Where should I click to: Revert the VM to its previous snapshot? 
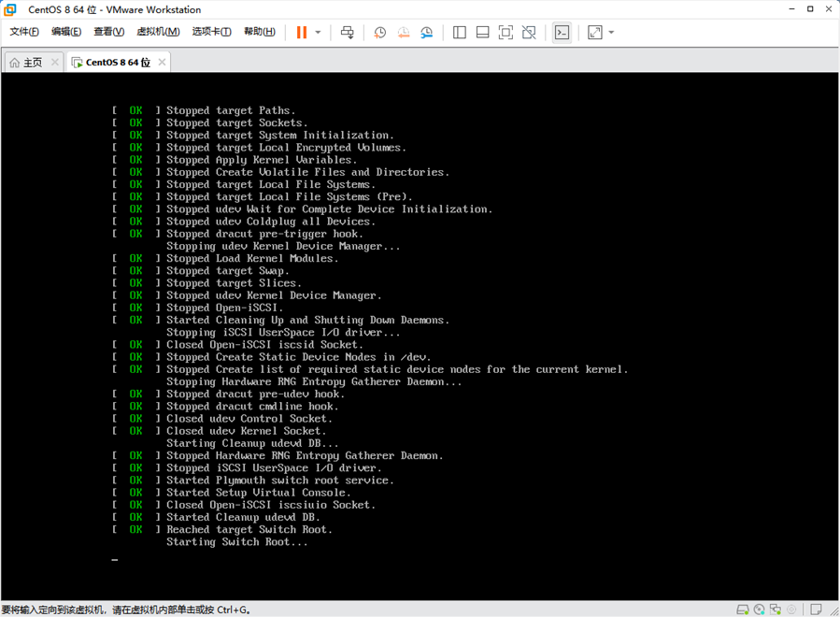(404, 32)
